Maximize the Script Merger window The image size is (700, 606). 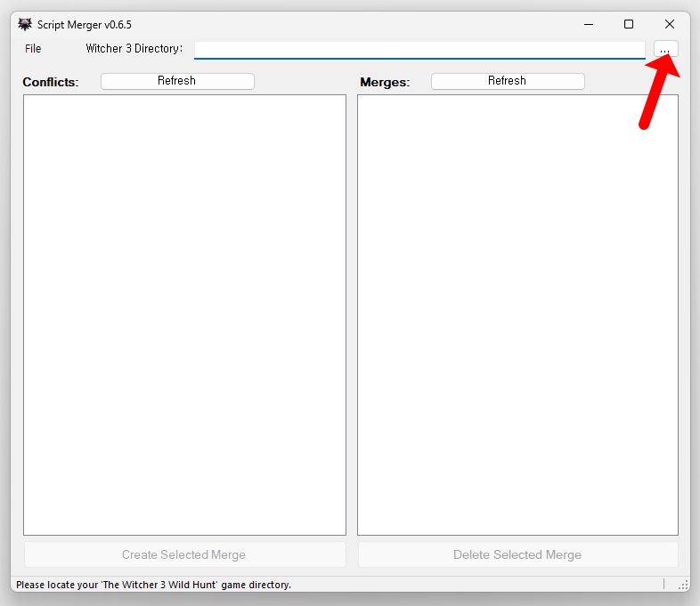[629, 24]
